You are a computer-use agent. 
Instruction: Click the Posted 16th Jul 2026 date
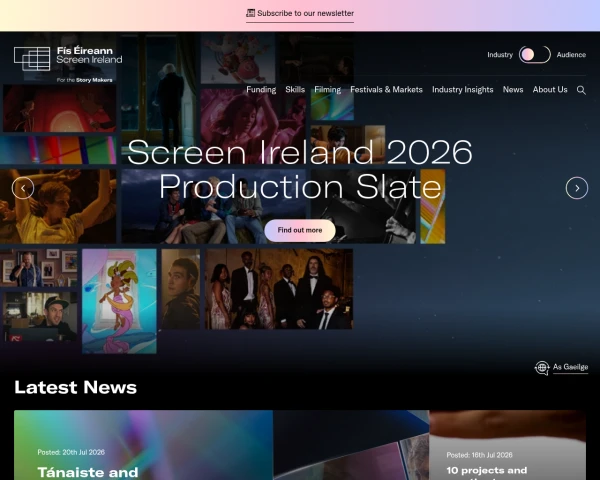[479, 455]
